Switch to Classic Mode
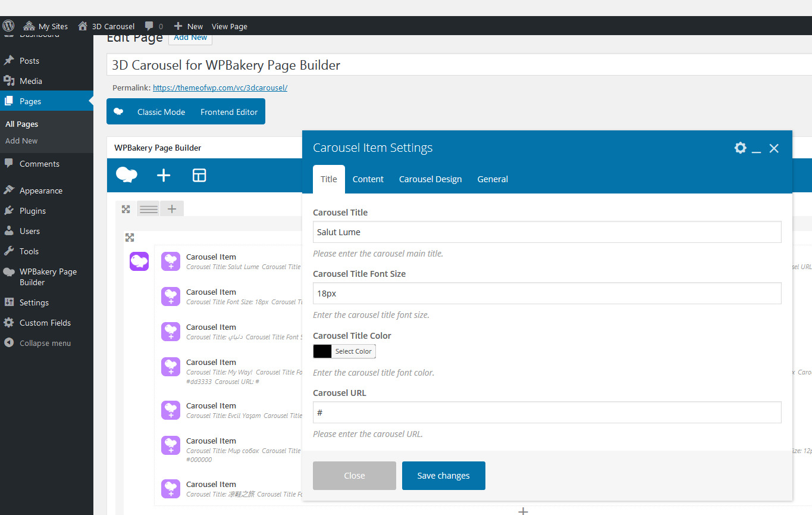Image resolution: width=812 pixels, height=515 pixels. point(161,112)
